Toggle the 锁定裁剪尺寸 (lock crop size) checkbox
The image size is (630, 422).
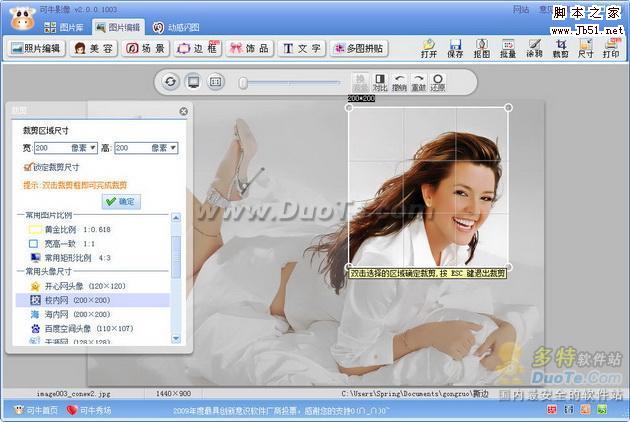[28, 167]
